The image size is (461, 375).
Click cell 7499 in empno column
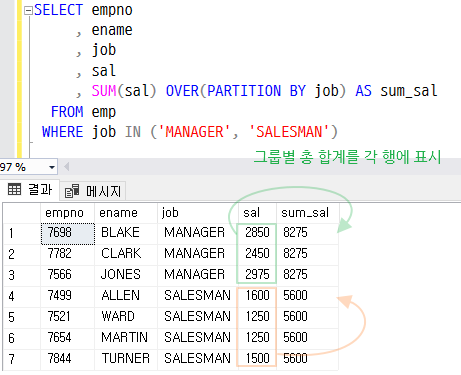[x=68, y=296]
